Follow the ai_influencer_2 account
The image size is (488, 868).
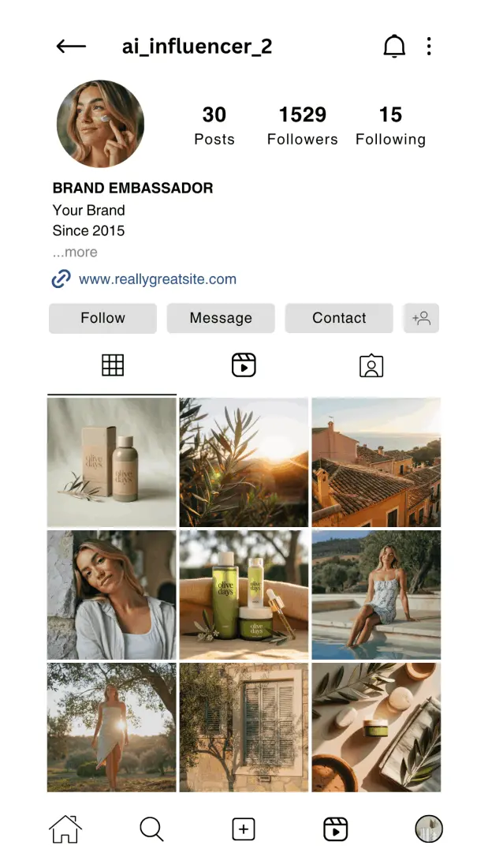(x=103, y=318)
